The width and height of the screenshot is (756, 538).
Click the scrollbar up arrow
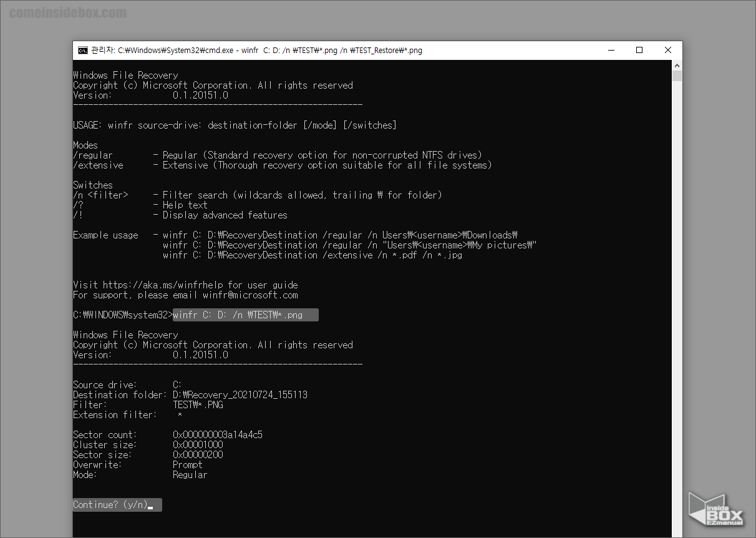(x=677, y=66)
